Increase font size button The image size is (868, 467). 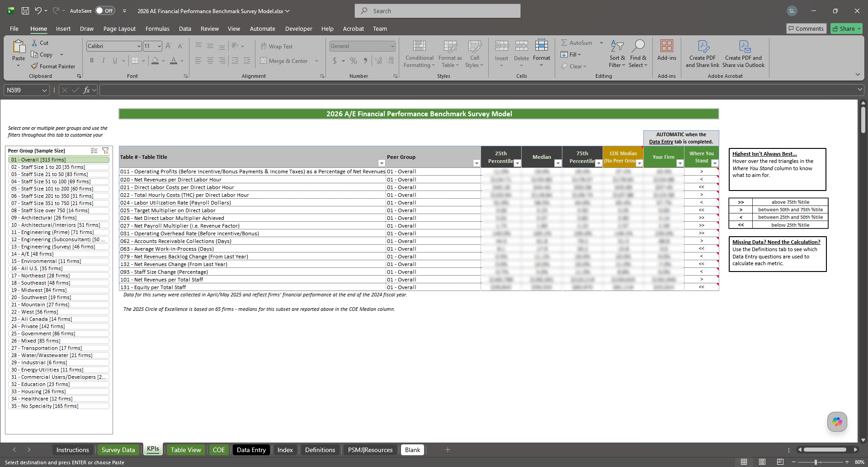169,46
